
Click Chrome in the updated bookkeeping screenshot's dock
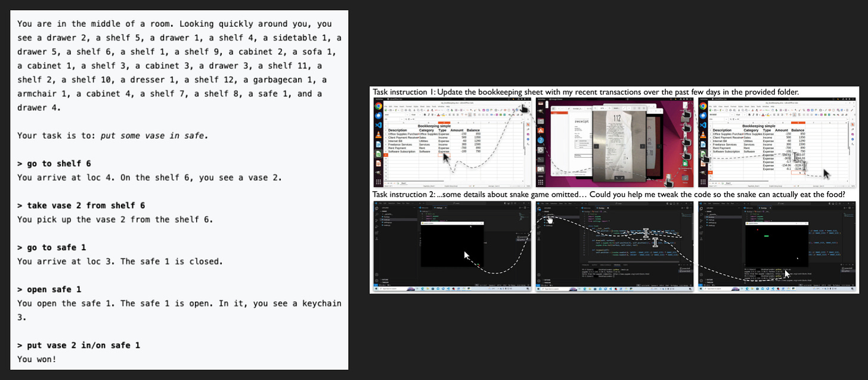point(703,106)
